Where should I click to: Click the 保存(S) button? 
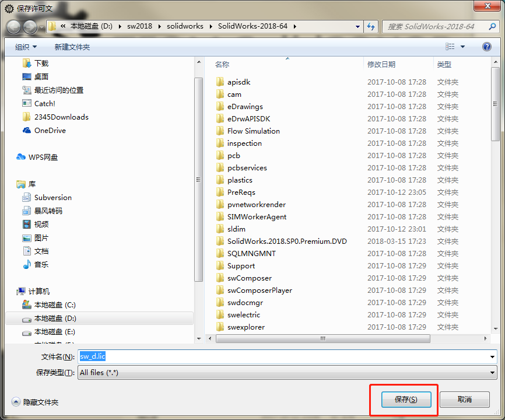point(406,400)
